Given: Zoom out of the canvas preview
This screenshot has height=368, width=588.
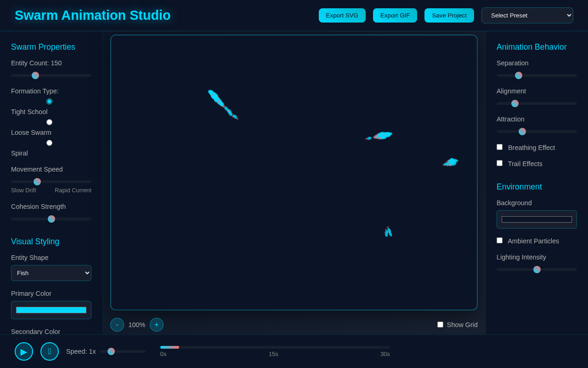Looking at the screenshot, I should point(117,325).
